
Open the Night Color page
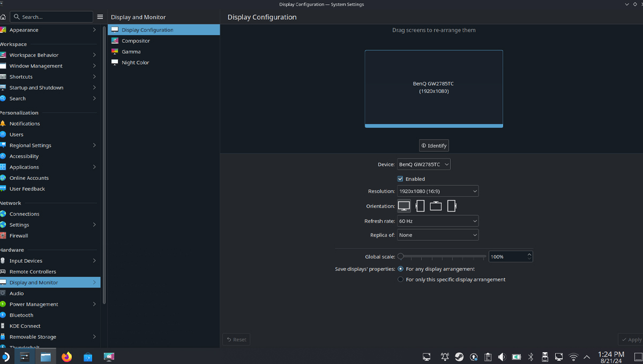tap(135, 63)
